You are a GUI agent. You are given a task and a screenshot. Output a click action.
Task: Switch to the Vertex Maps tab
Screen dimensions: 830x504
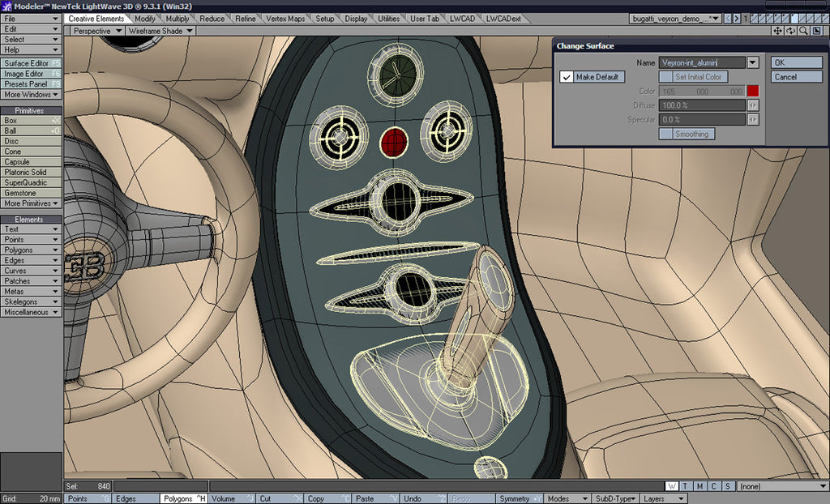click(286, 19)
